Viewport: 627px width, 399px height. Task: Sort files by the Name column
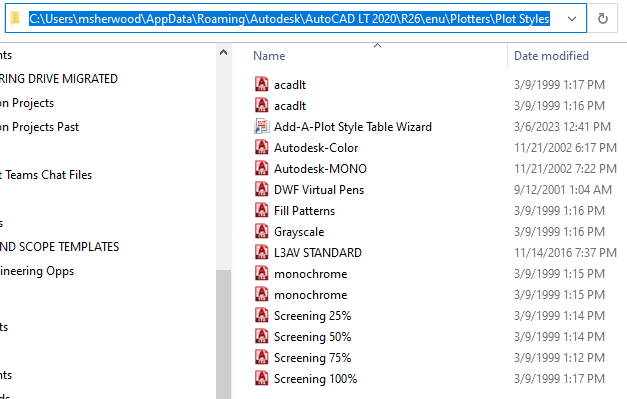269,56
